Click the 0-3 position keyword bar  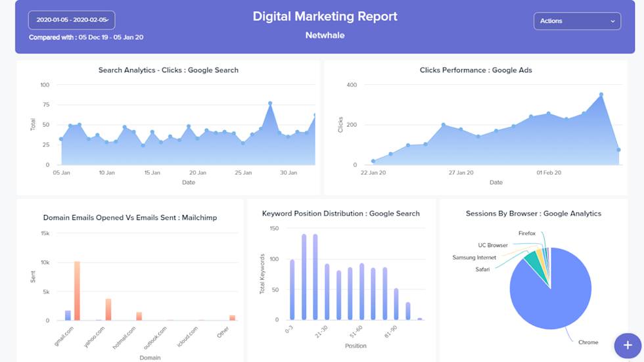click(x=292, y=289)
